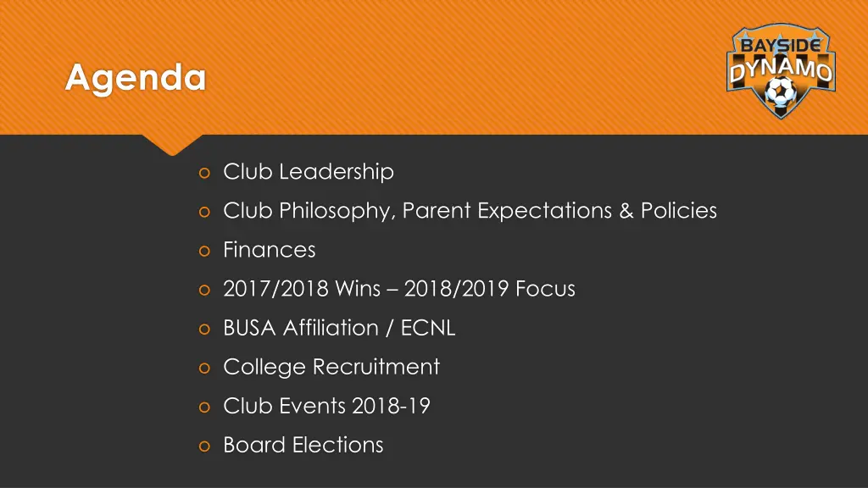Click the bullet next to Board Elections
Screen dimensions: 868x488
204,446
